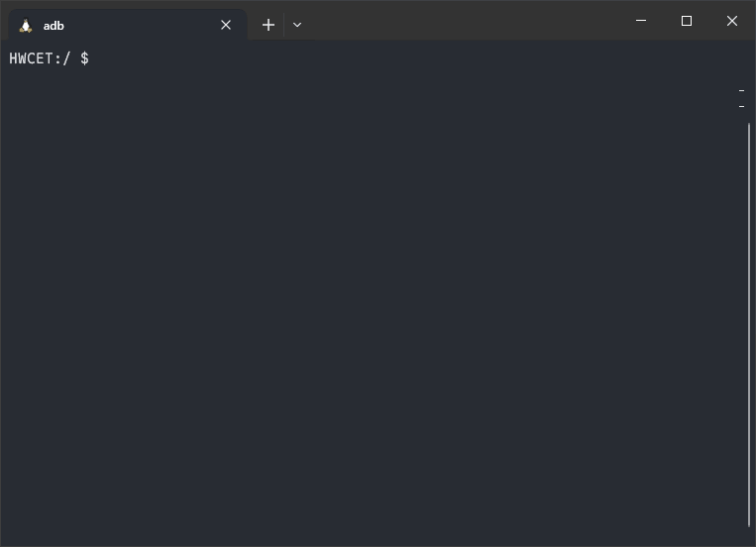Select the adb terminal tab
The height and width of the screenshot is (547, 756).
(x=128, y=25)
